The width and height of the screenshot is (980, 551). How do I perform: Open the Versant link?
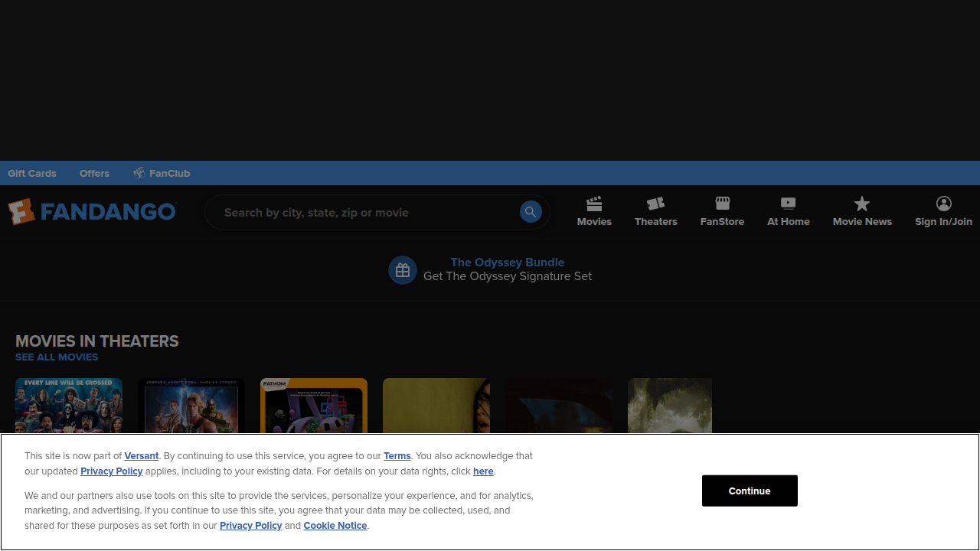tap(142, 456)
